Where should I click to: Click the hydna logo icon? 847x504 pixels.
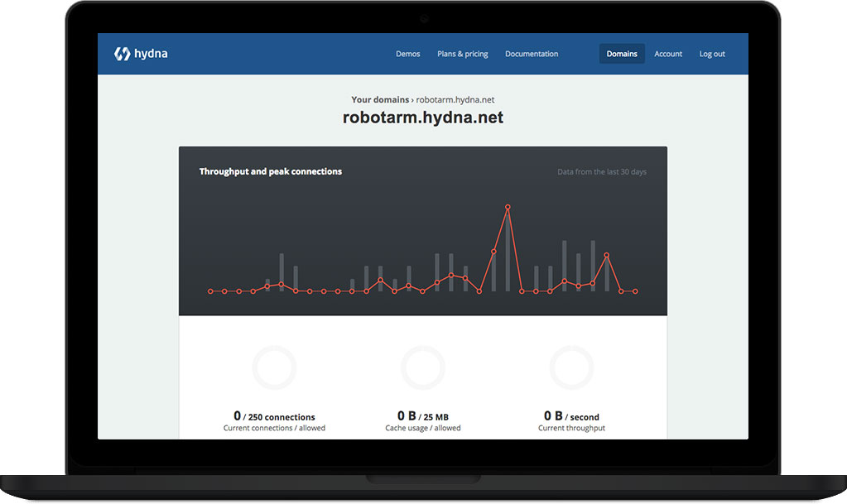122,54
